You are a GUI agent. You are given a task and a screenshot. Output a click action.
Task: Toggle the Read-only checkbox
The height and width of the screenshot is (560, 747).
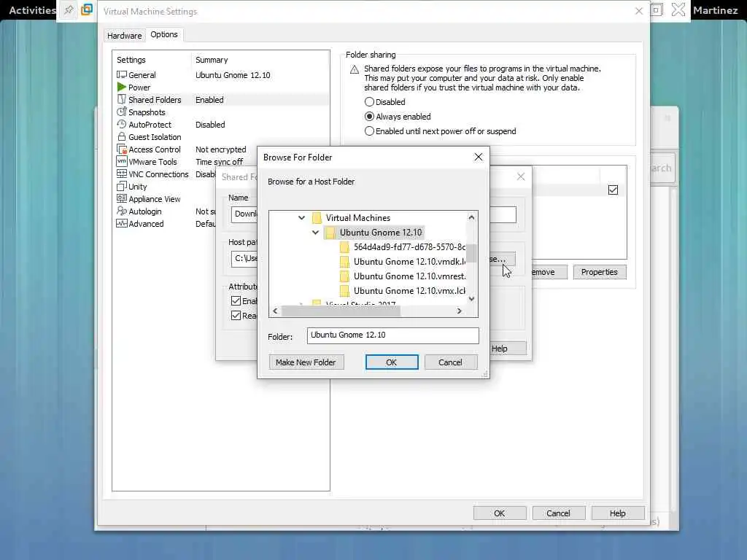(236, 316)
